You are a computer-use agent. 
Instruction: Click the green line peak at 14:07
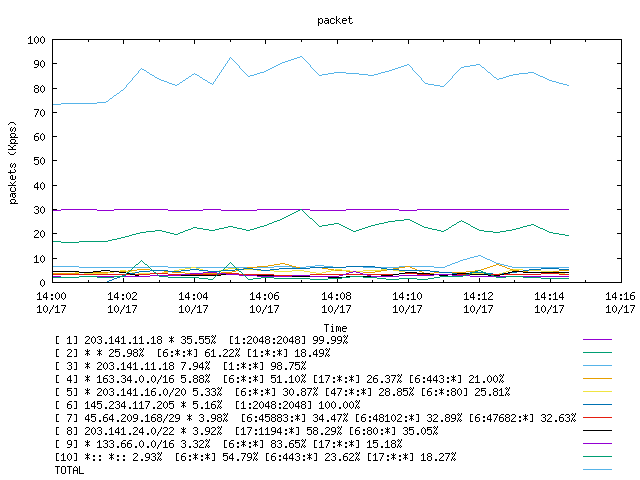(x=301, y=210)
